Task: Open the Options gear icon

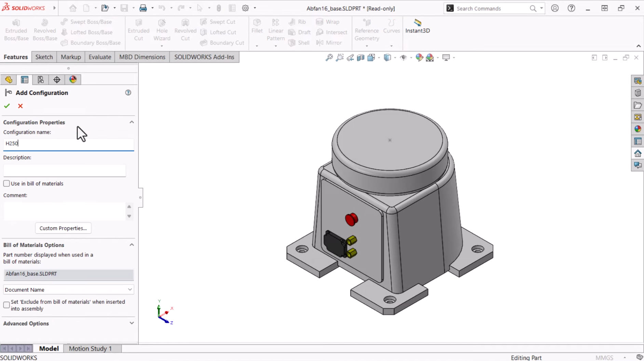Action: pyautogui.click(x=245, y=8)
